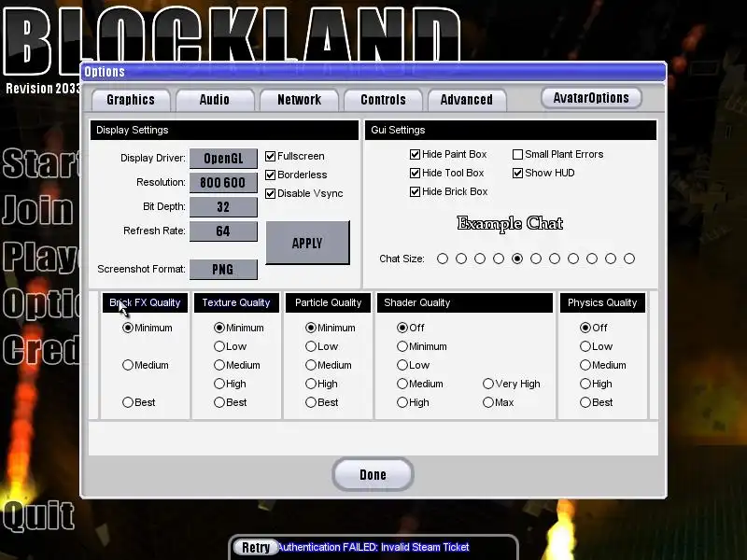The width and height of the screenshot is (747, 560).
Task: Uncheck the Borderless checkbox
Action: (x=270, y=175)
